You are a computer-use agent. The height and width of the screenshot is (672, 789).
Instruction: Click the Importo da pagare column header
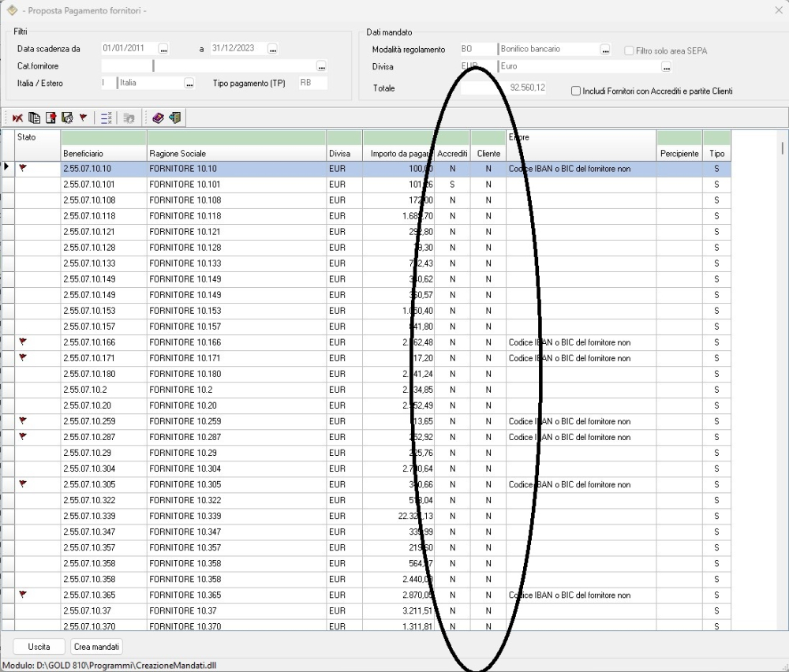coord(399,153)
